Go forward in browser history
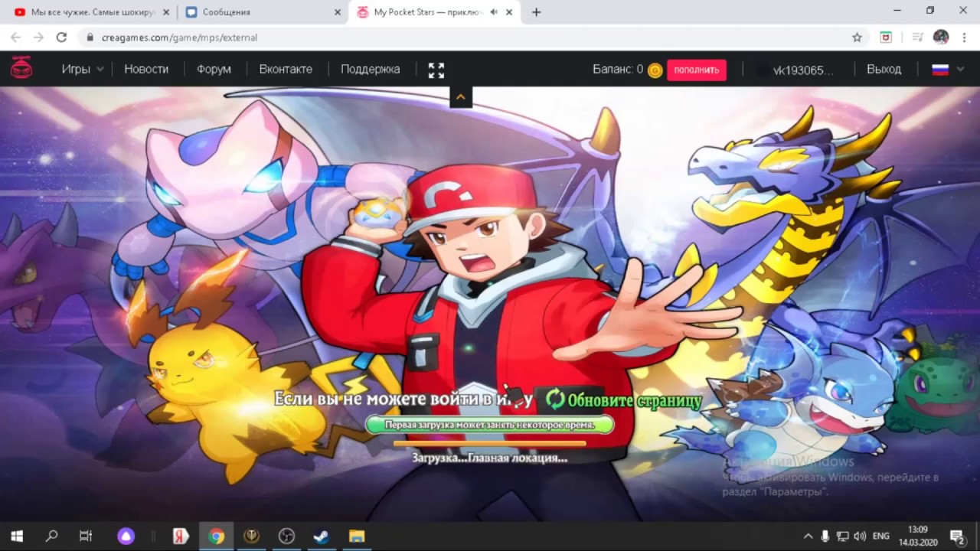The image size is (980, 551). [38, 37]
